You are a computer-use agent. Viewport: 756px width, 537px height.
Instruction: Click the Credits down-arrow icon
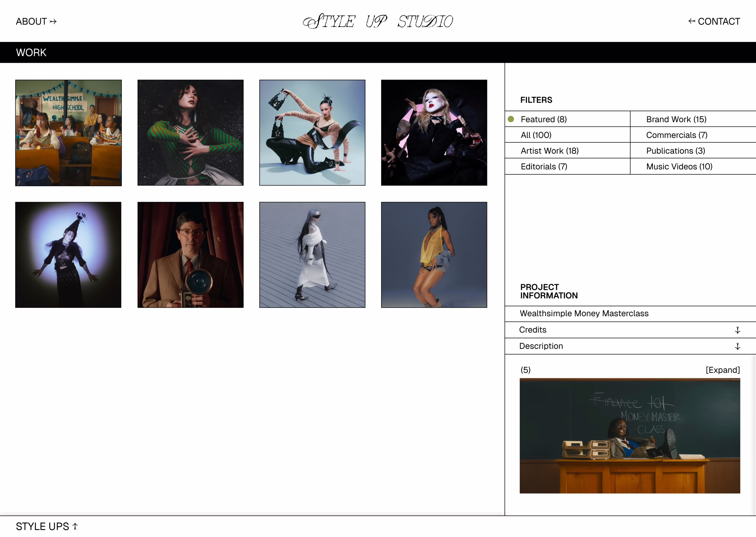(737, 330)
